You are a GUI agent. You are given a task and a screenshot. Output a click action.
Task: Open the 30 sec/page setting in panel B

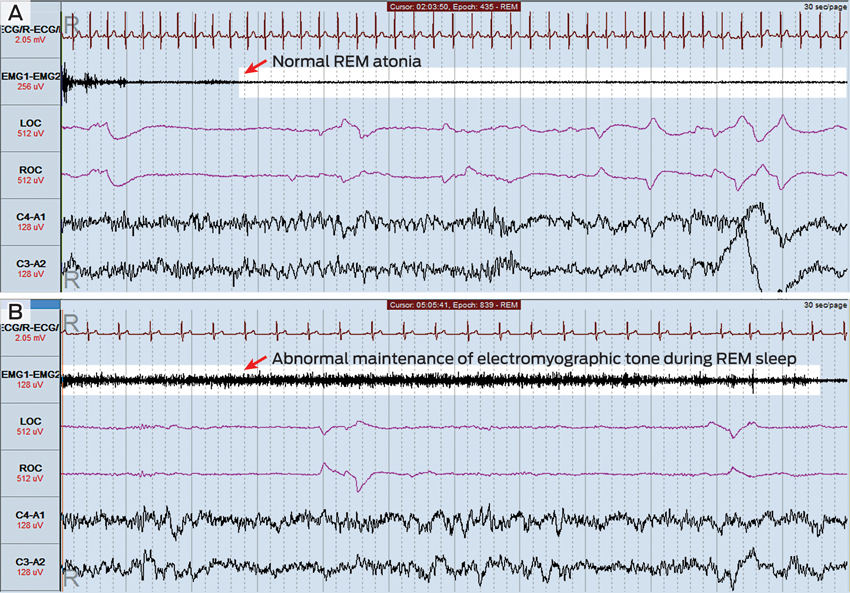click(x=822, y=304)
